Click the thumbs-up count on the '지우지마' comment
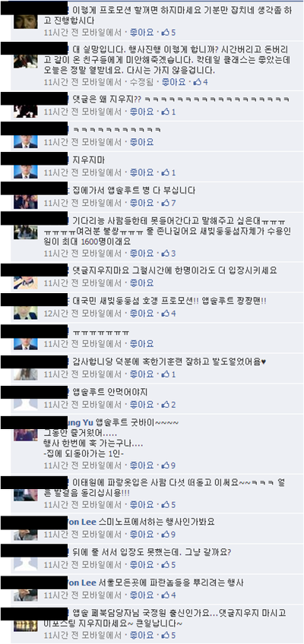This screenshot has width=304, height=644. (169, 172)
